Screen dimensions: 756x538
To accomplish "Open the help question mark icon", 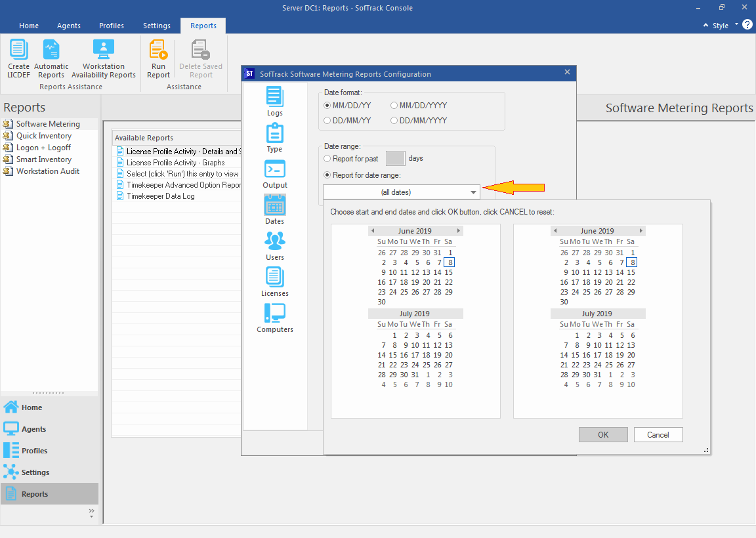I will [x=747, y=25].
